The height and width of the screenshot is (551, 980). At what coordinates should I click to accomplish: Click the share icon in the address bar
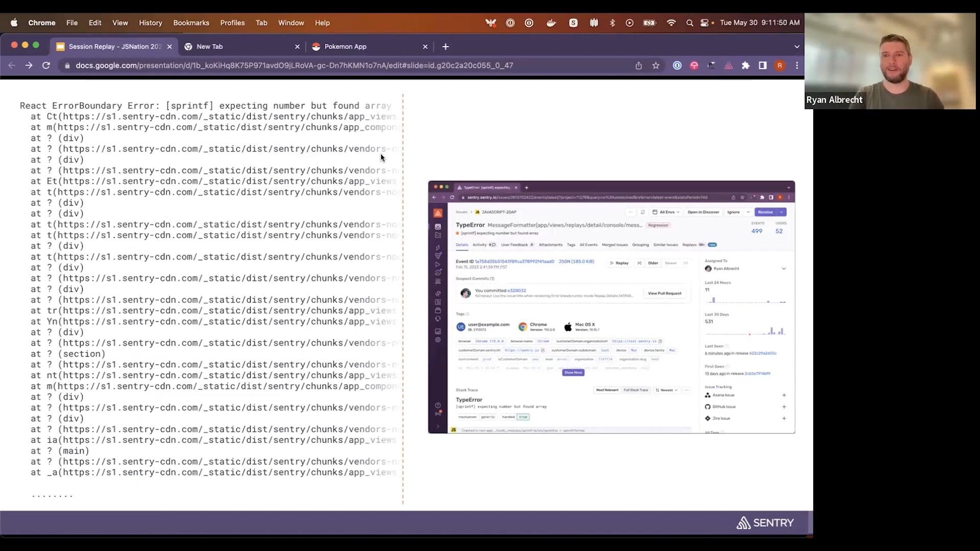pyautogui.click(x=639, y=65)
